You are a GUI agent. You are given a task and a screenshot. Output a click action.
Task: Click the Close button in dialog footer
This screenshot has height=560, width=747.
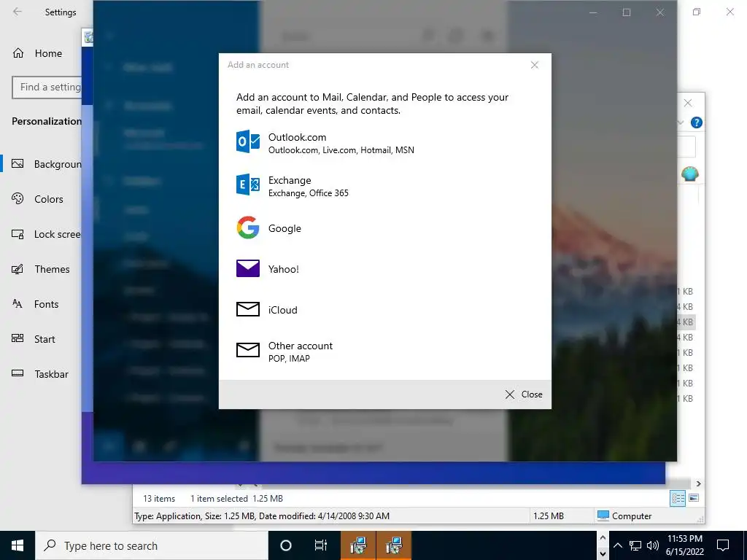tap(524, 394)
